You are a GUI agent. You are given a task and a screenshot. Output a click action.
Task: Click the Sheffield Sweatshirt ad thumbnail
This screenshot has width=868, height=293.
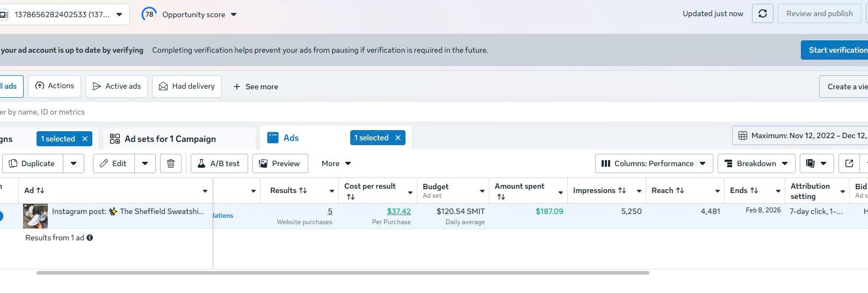[x=35, y=216]
